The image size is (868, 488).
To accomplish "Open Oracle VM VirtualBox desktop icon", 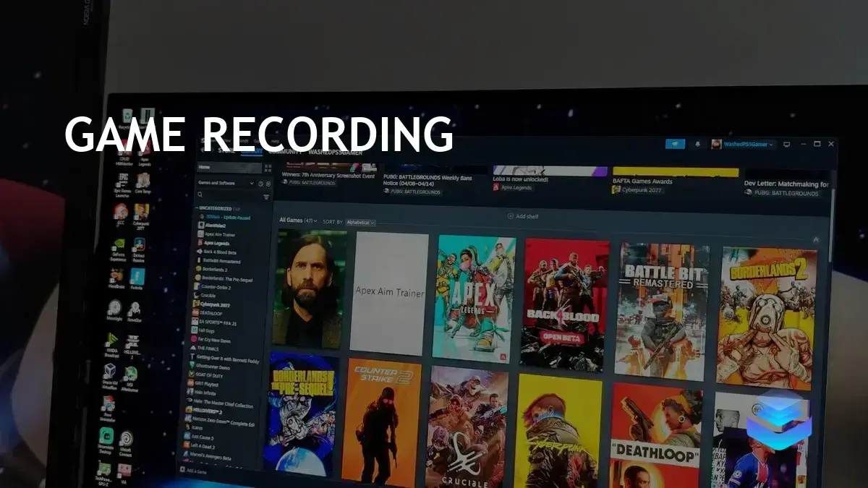I will (x=109, y=376).
